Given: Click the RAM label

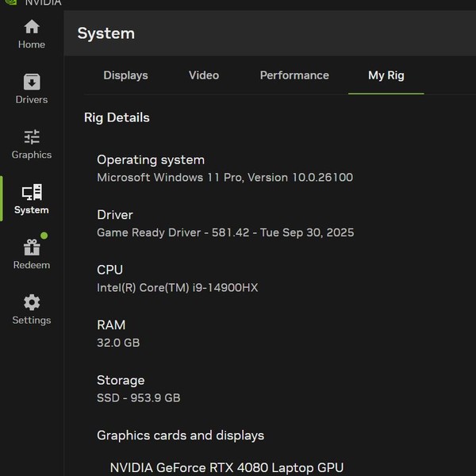Looking at the screenshot, I should tap(111, 324).
